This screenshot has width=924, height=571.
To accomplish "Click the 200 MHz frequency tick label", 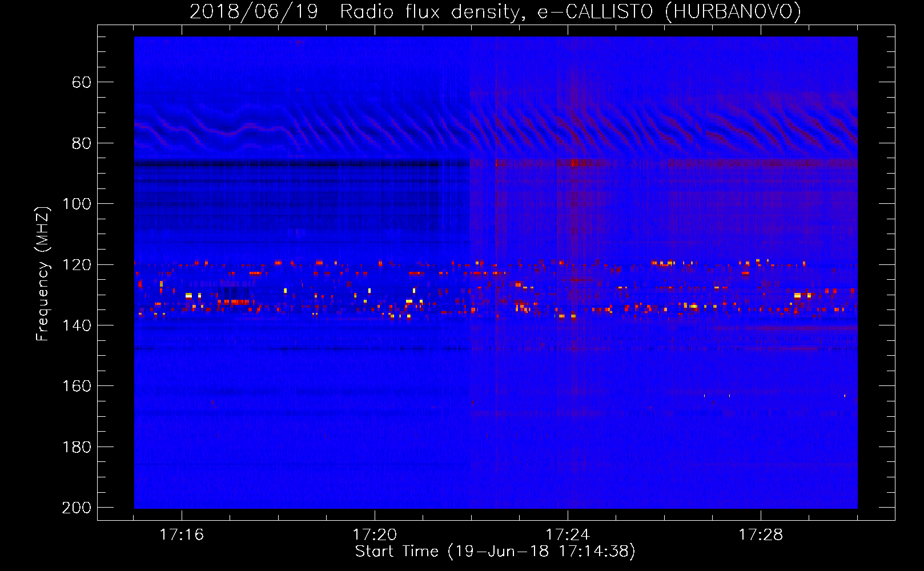I will pyautogui.click(x=77, y=508).
